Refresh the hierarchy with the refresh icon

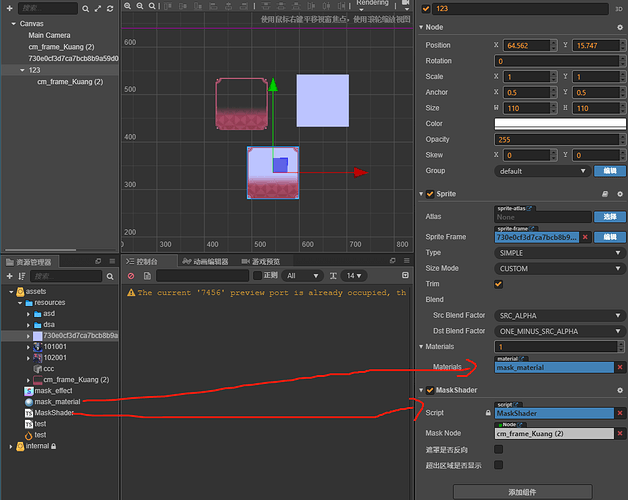[110, 8]
